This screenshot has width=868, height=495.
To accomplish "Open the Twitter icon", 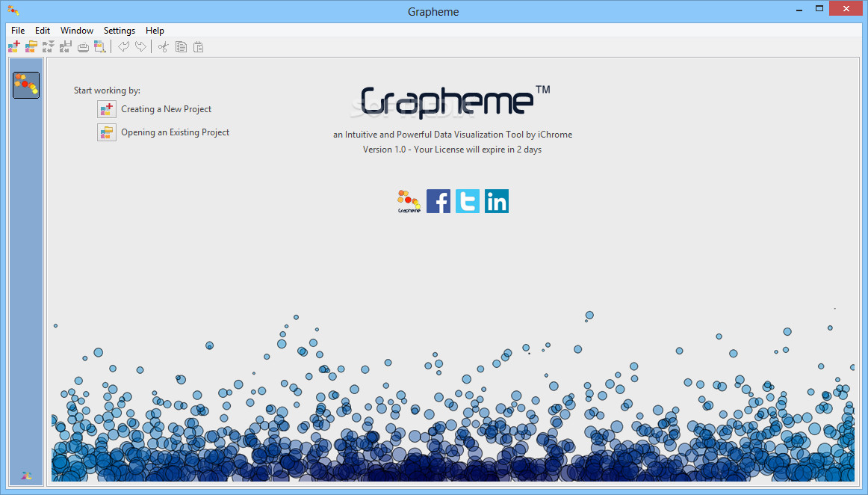I will (468, 201).
